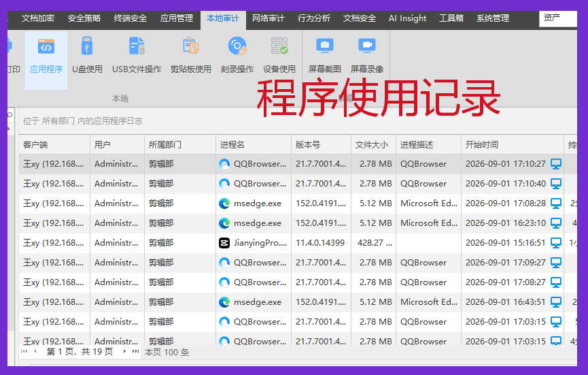
Task: Switch to 应用管理 tab
Action: point(176,18)
